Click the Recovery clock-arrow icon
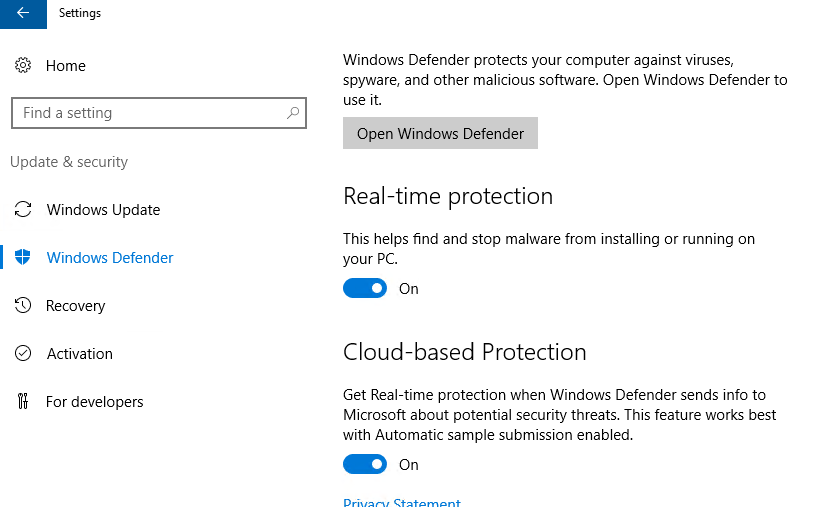The width and height of the screenshot is (823, 507). click(23, 306)
